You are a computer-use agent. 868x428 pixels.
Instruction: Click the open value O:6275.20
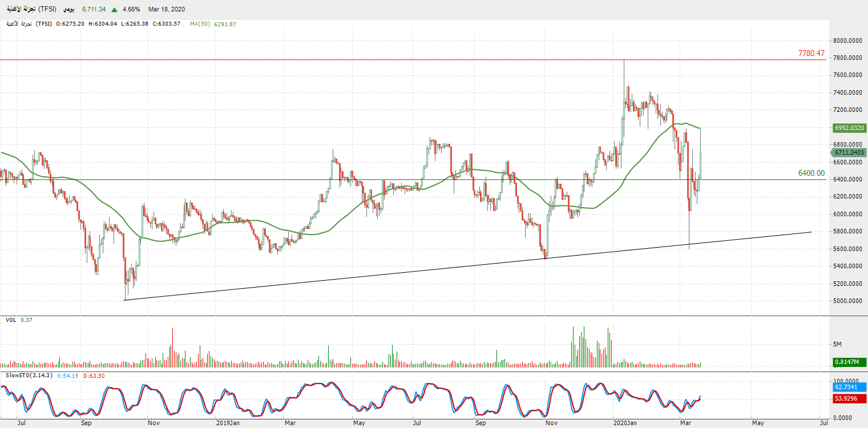click(71, 24)
